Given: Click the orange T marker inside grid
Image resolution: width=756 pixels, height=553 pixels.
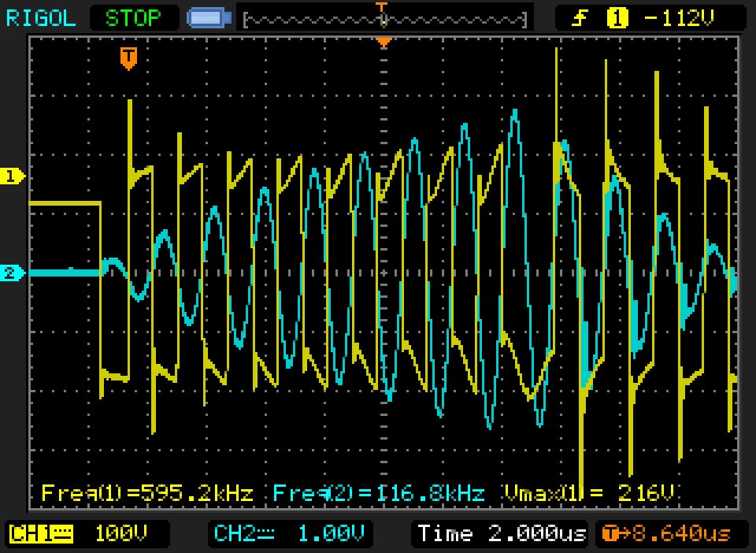Looking at the screenshot, I should pyautogui.click(x=128, y=57).
